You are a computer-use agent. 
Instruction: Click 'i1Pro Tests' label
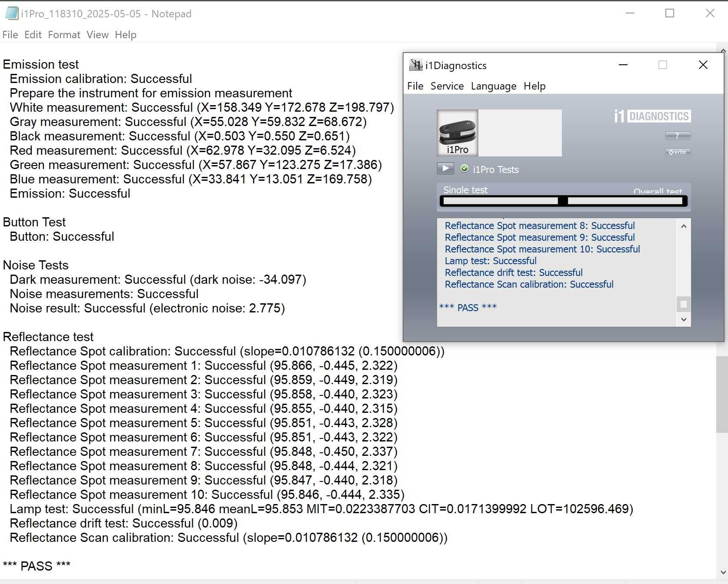tap(496, 169)
